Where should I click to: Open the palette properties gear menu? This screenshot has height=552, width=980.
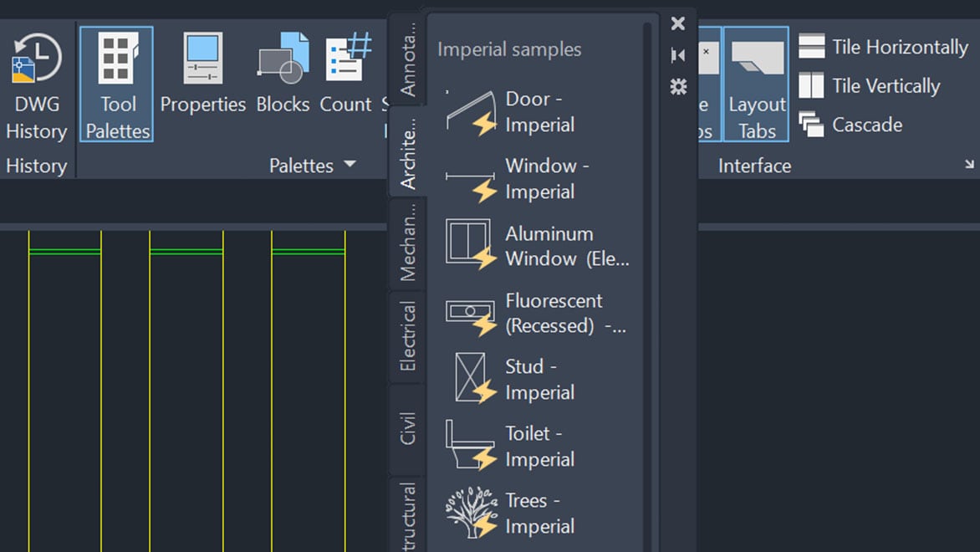pos(677,87)
